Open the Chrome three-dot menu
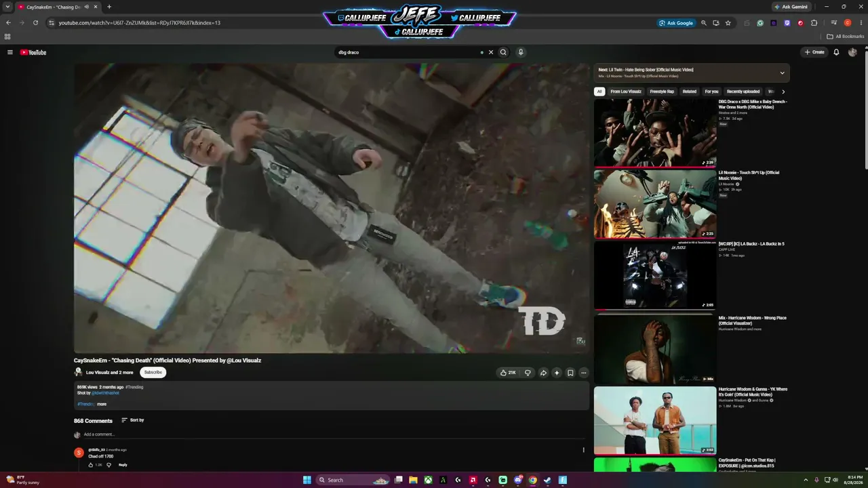Image resolution: width=868 pixels, height=488 pixels. [861, 23]
